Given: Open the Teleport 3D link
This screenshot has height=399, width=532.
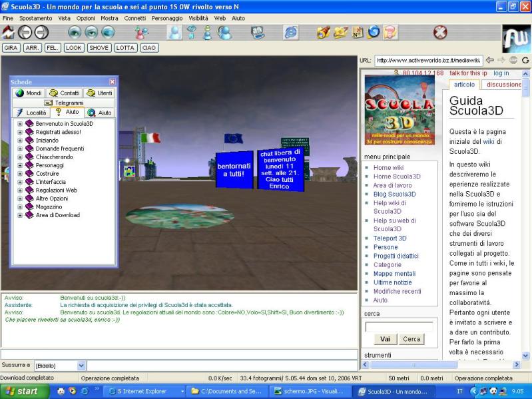Looking at the screenshot, I should tap(390, 238).
